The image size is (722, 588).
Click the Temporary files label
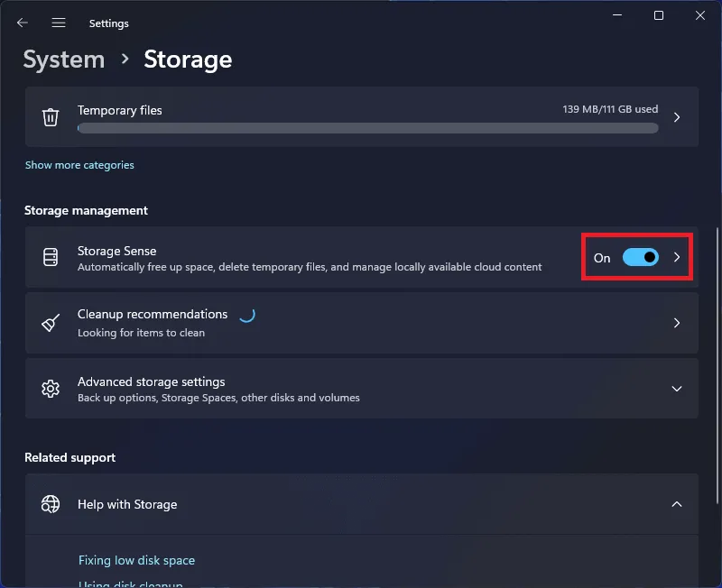tap(120, 110)
